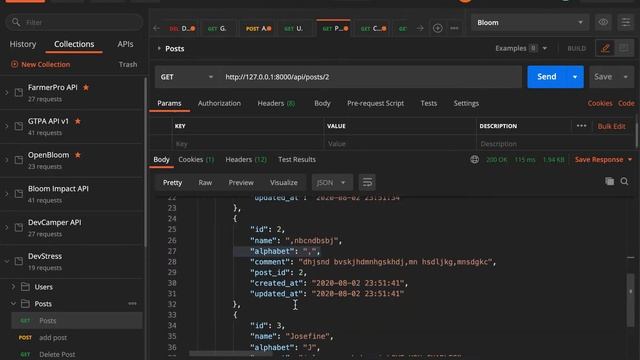
Task: Open the Code link
Action: tap(626, 103)
